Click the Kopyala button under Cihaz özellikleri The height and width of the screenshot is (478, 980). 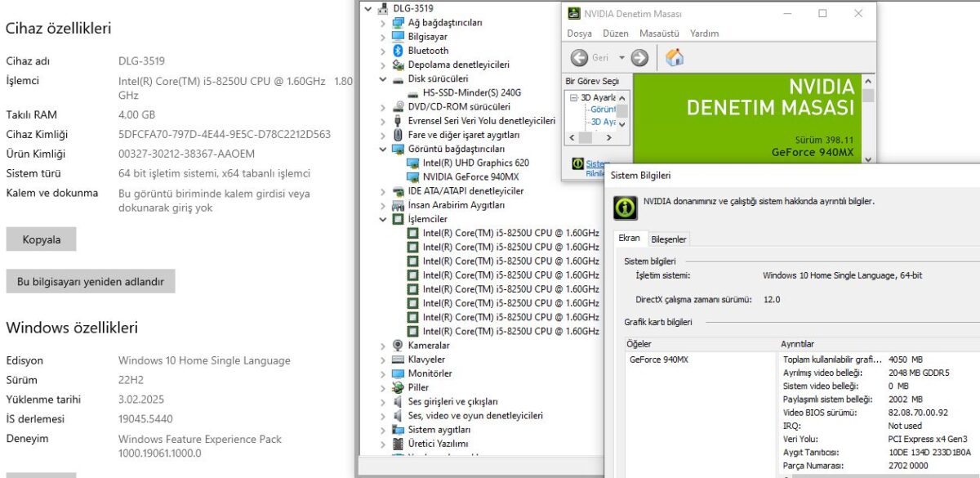coord(42,239)
